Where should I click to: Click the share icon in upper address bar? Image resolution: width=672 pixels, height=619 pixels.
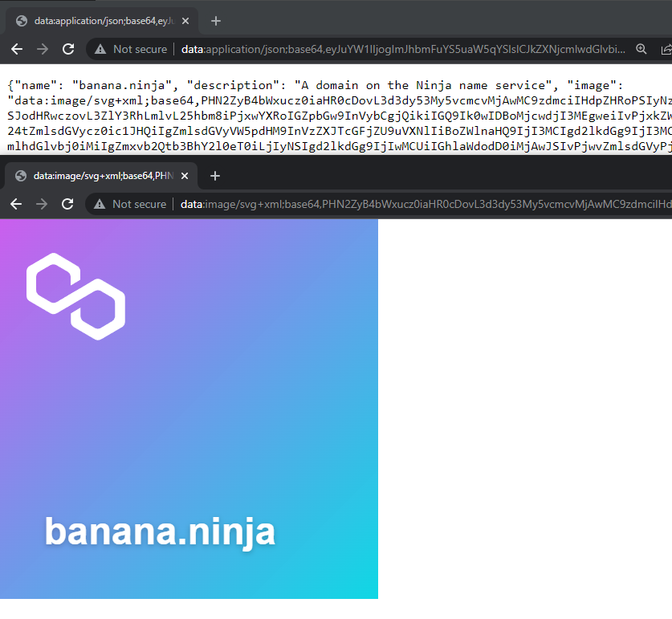tap(666, 49)
